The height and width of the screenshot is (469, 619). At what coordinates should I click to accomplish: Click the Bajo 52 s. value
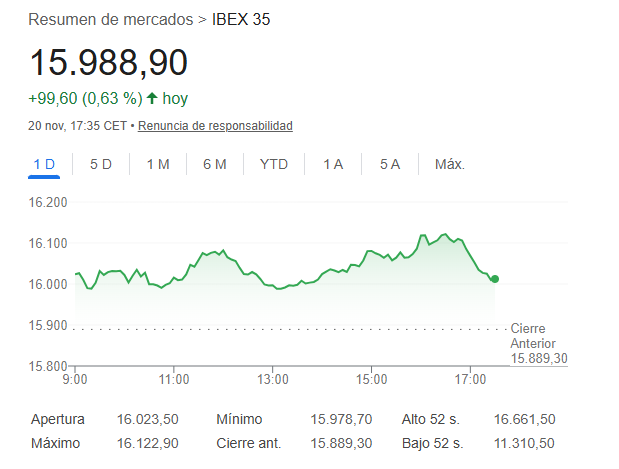(524, 443)
